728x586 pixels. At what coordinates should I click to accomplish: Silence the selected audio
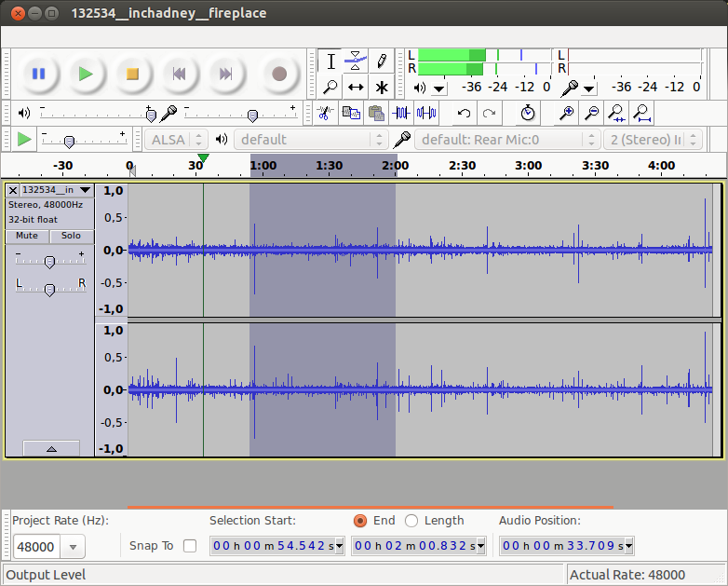(426, 113)
